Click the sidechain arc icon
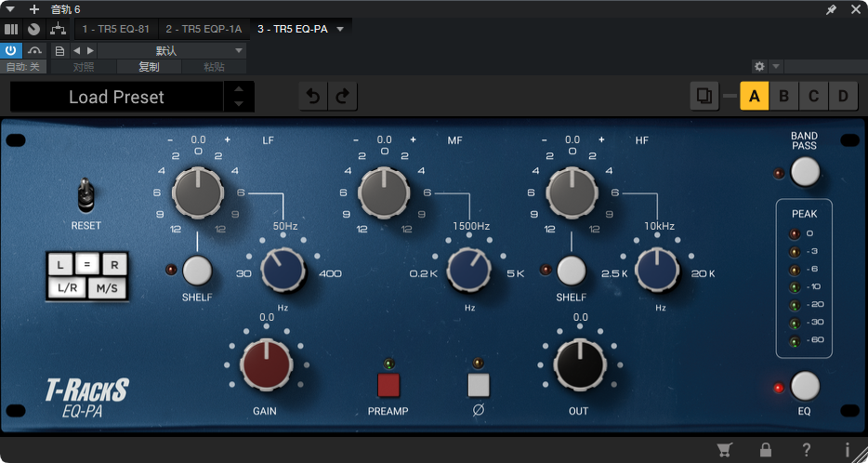Viewport: 868px width, 463px height. click(35, 50)
